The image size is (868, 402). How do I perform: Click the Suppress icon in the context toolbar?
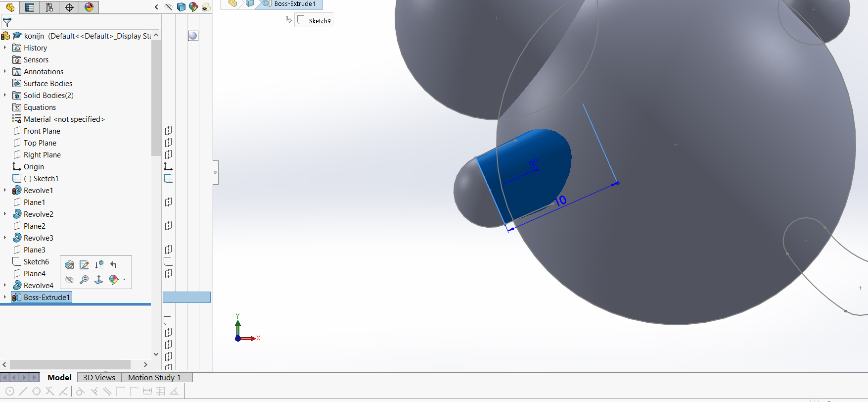tap(99, 265)
